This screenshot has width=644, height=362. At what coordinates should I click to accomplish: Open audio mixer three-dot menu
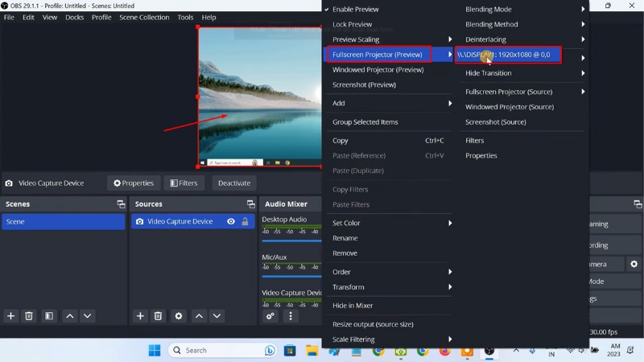click(291, 316)
